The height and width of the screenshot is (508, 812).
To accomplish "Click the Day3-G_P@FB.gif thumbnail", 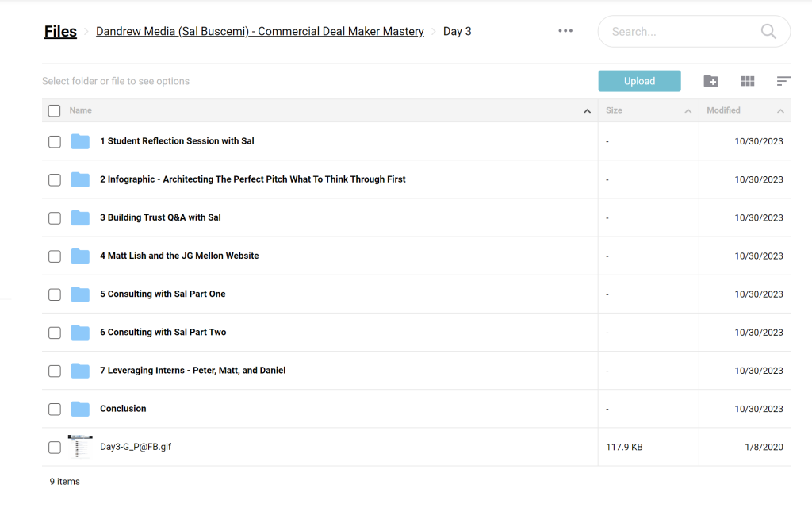I will (80, 447).
